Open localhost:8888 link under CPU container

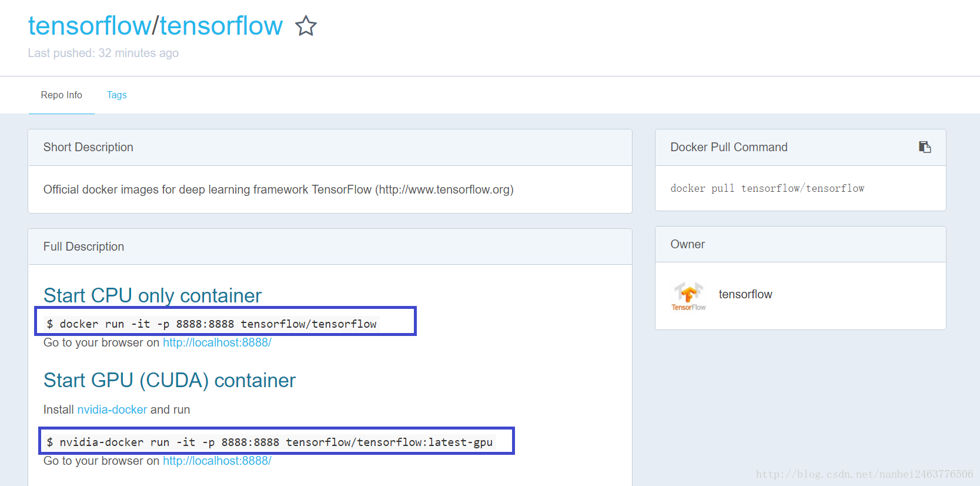[217, 342]
